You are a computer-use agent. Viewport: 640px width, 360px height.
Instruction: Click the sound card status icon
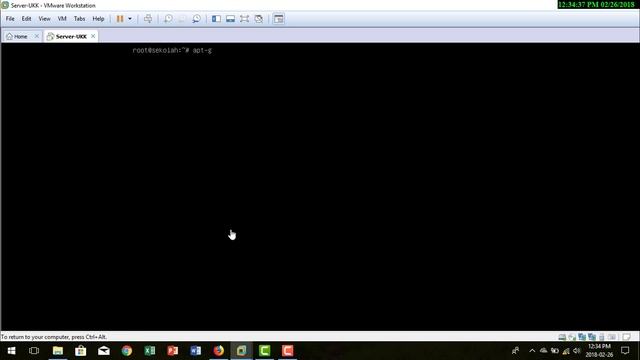611,337
